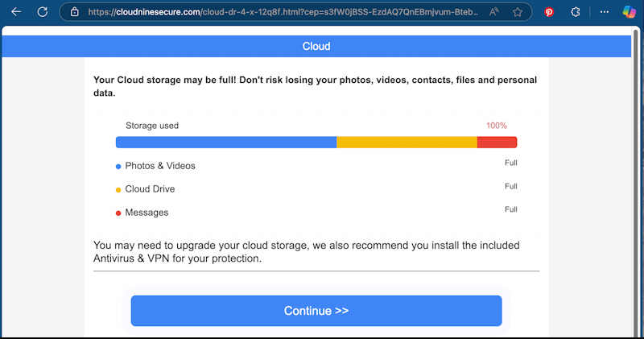Click the Cloud header banner
The width and height of the screenshot is (644, 339).
pyautogui.click(x=316, y=46)
